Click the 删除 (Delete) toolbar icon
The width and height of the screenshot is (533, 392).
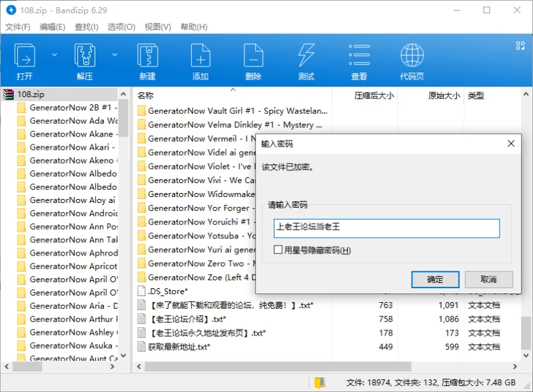(x=253, y=55)
